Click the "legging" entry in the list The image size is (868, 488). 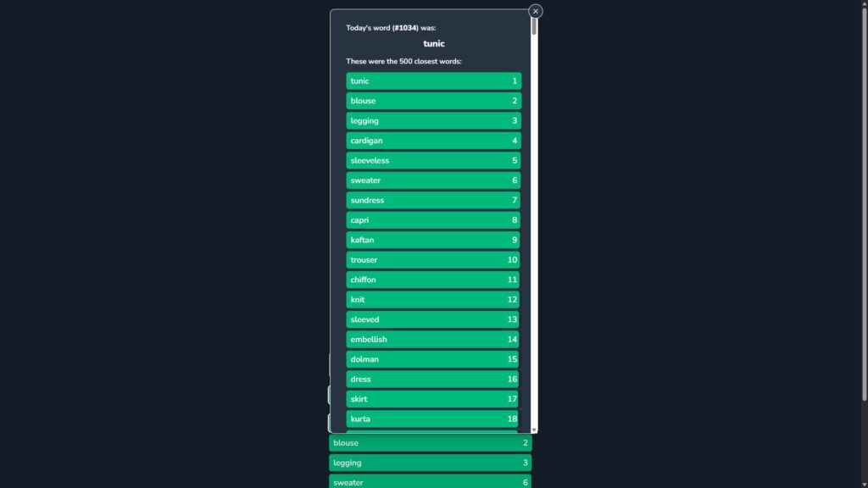pyautogui.click(x=433, y=120)
